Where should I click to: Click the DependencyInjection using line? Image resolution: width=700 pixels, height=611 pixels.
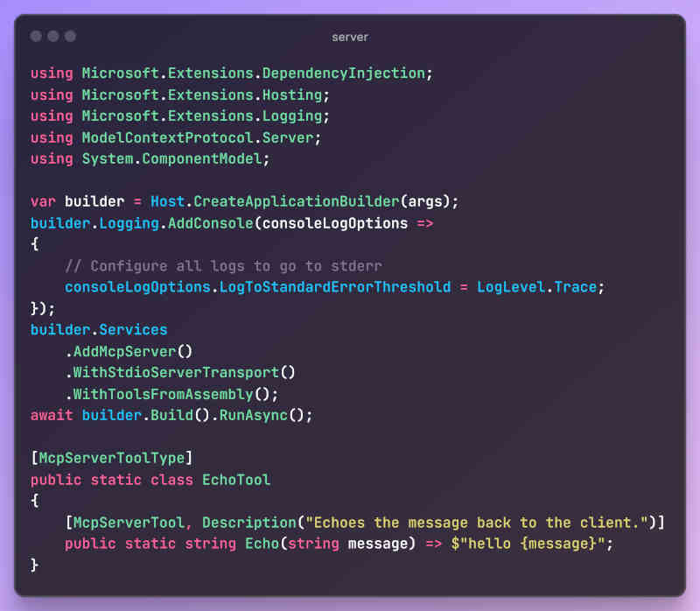(x=232, y=74)
